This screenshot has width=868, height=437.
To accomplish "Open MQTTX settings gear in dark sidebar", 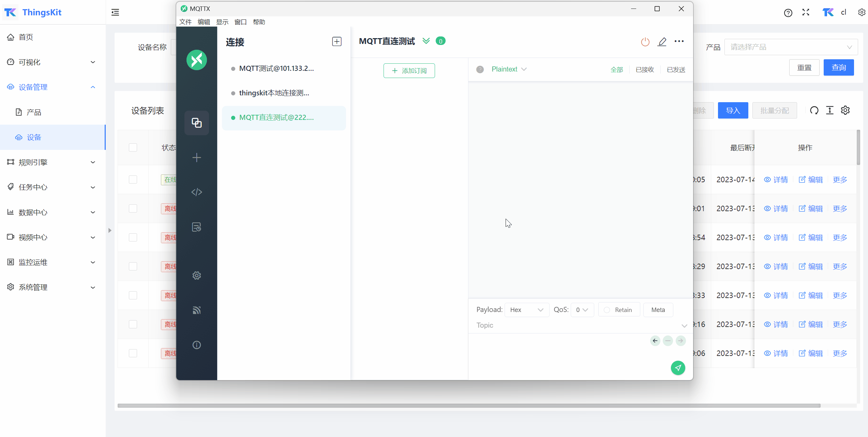I will (x=197, y=275).
